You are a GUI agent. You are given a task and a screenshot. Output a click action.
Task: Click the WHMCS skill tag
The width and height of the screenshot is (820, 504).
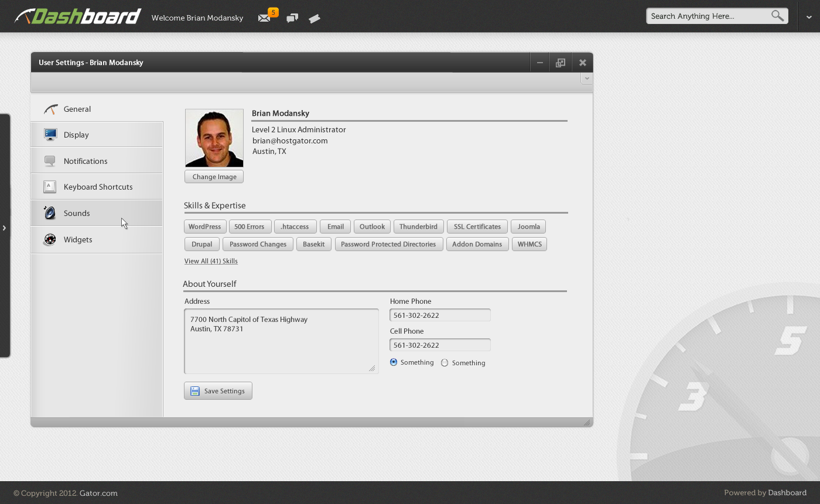coord(529,244)
